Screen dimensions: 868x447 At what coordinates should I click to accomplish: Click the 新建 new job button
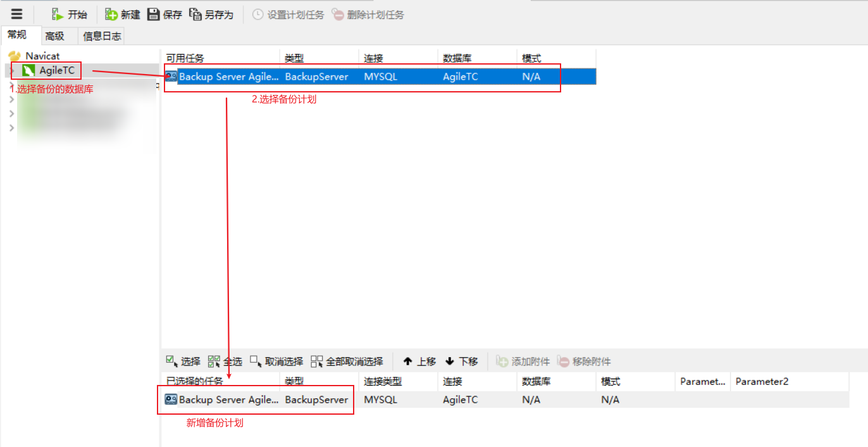pyautogui.click(x=123, y=15)
